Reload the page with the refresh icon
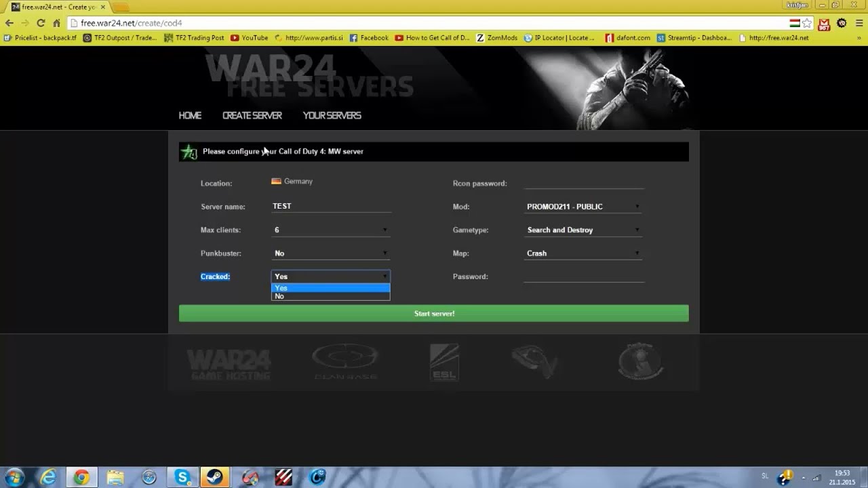Viewport: 868px width, 488px height. 41,23
